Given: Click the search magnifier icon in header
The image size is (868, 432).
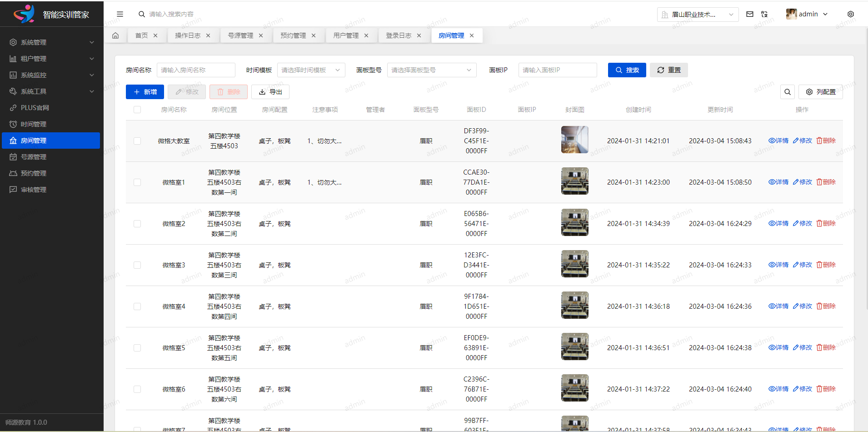Looking at the screenshot, I should pos(142,14).
